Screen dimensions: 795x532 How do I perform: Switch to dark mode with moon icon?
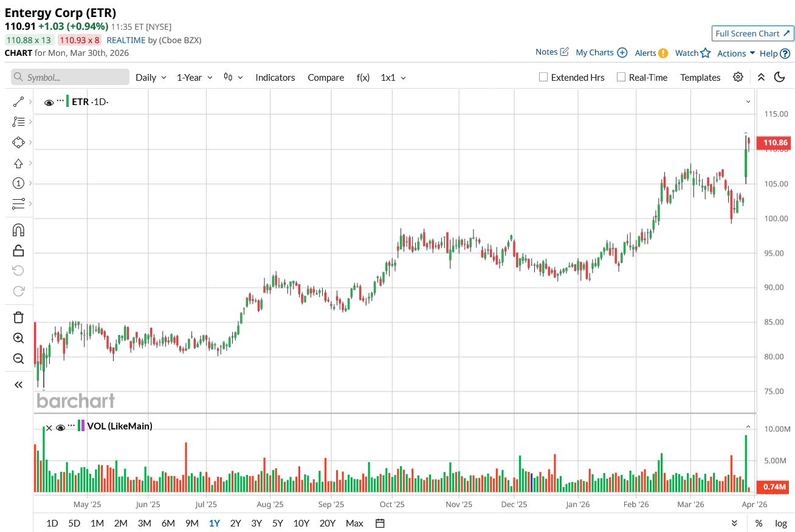point(779,77)
